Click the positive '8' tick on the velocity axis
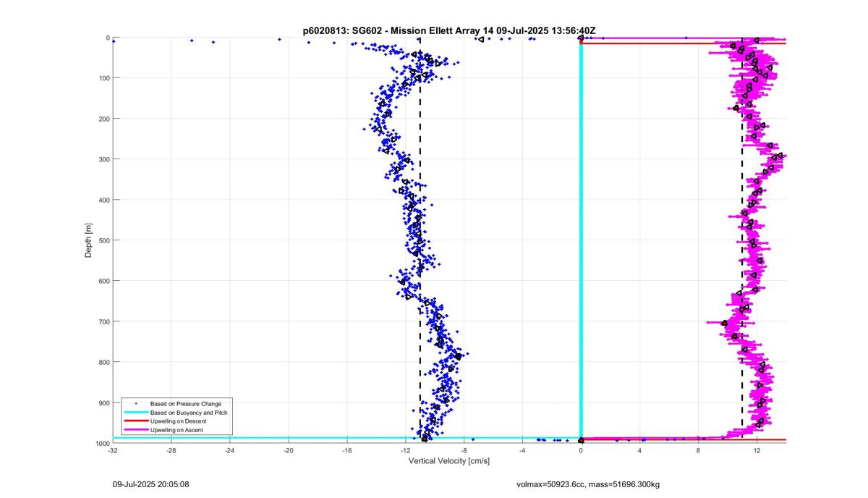Screen dimensions: 868x498 699,451
